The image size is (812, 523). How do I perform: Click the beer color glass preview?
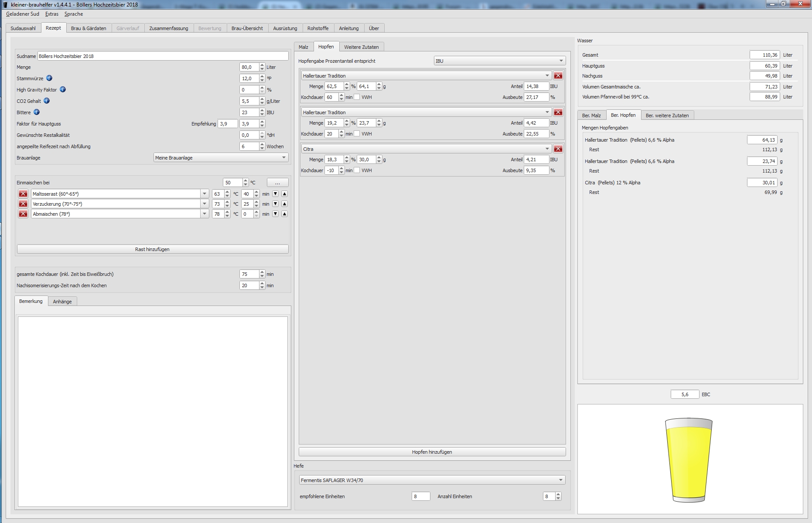click(689, 460)
